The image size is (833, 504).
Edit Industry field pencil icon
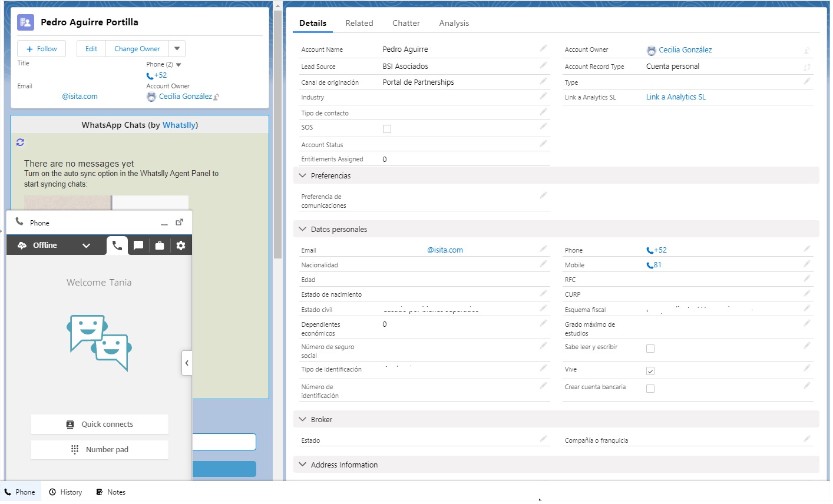coord(543,96)
